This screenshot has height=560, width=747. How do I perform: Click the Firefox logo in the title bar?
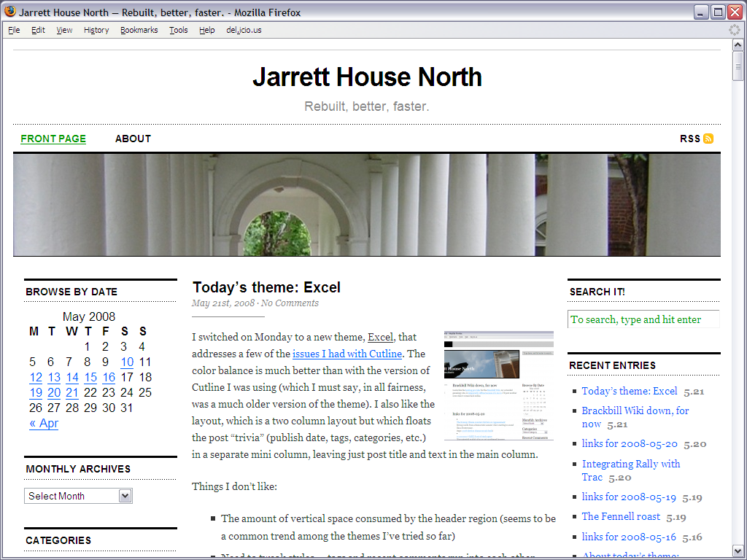click(10, 12)
